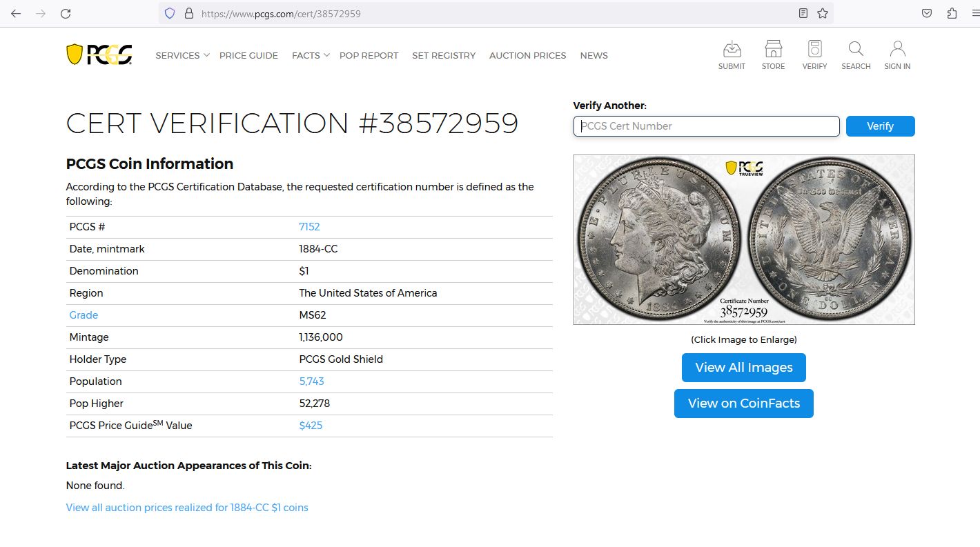The height and width of the screenshot is (547, 980).
Task: Click the PCGS Coin Information heading
Action: 150,163
